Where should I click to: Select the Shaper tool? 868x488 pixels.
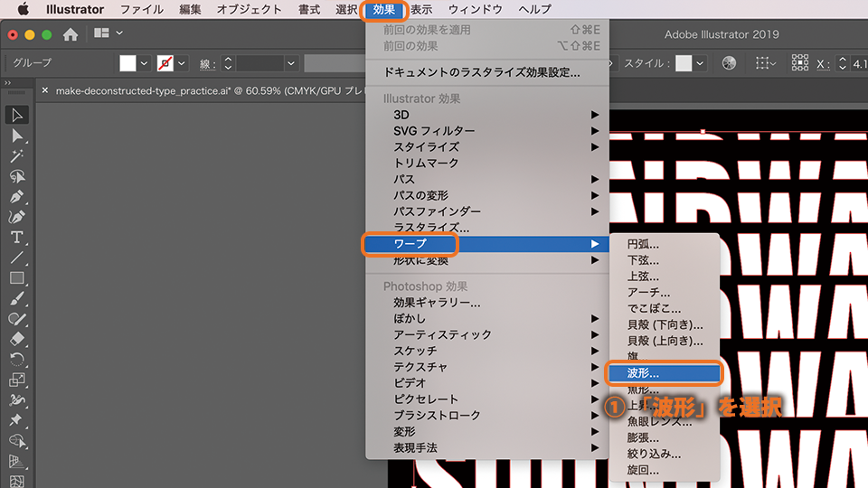pos(16,319)
